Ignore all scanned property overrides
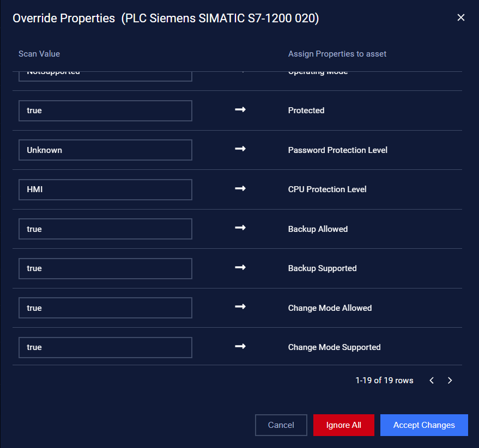479x448 pixels. (x=344, y=425)
